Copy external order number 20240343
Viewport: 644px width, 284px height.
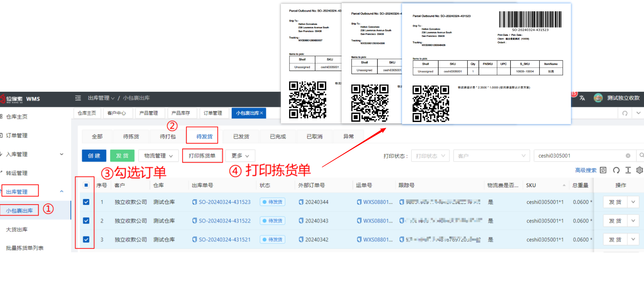point(301,221)
